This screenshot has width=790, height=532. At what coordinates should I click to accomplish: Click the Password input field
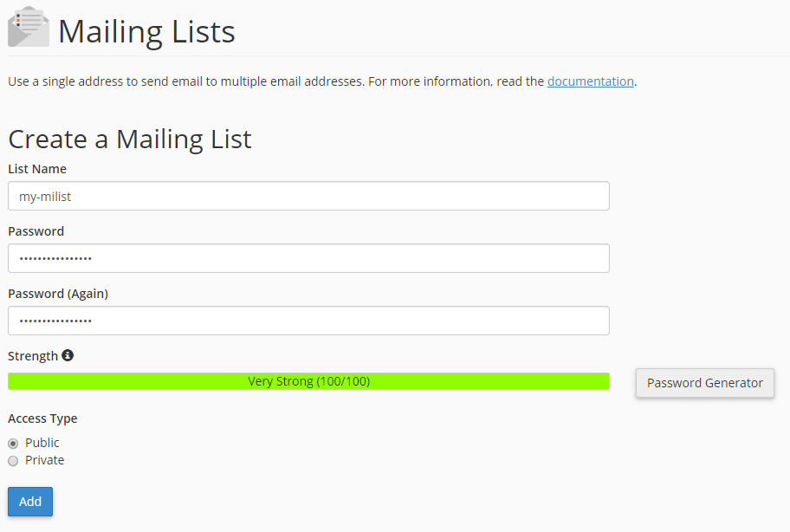pos(308,258)
